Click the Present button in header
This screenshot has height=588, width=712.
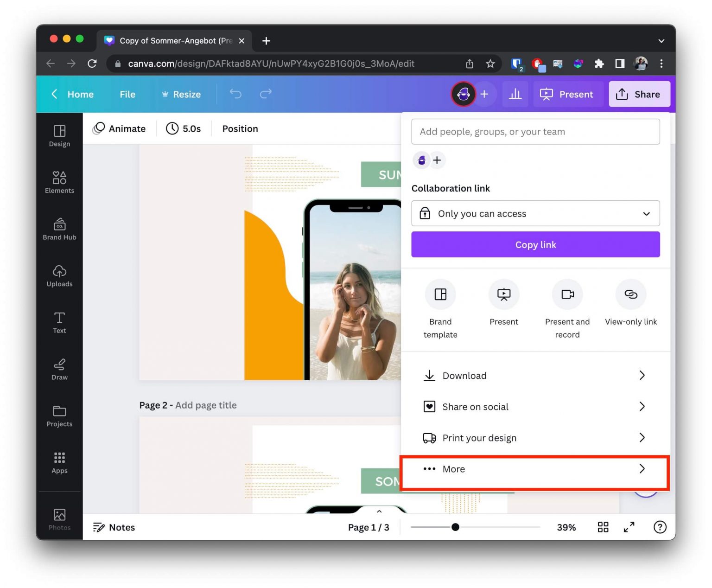tap(568, 94)
